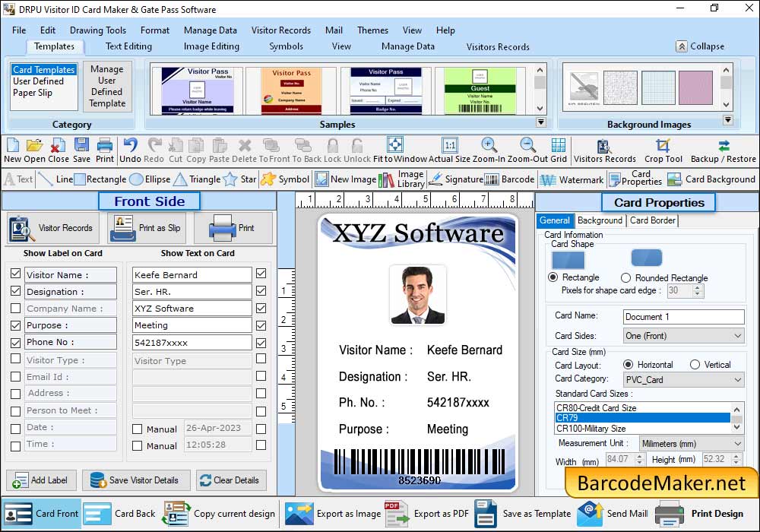Viewport: 760px width, 532px height.
Task: Click Export as PDF button
Action: click(x=427, y=514)
